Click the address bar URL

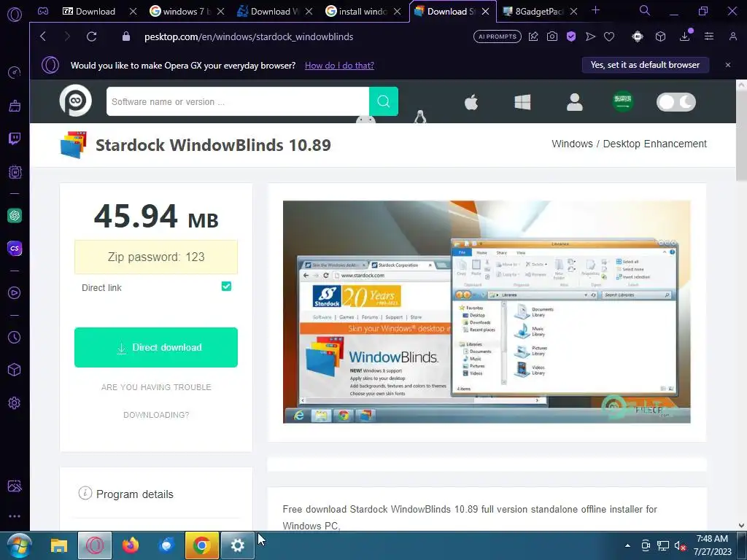coord(249,36)
